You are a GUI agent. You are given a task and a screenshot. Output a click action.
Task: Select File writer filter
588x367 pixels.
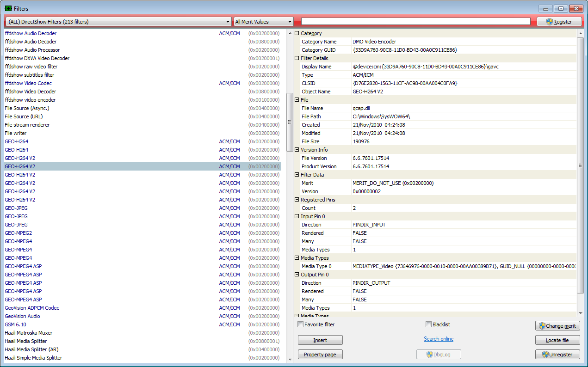pyautogui.click(x=142, y=133)
